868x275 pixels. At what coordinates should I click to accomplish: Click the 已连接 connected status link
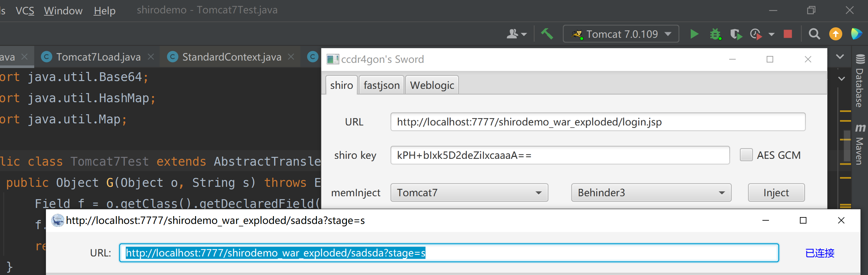coord(819,253)
